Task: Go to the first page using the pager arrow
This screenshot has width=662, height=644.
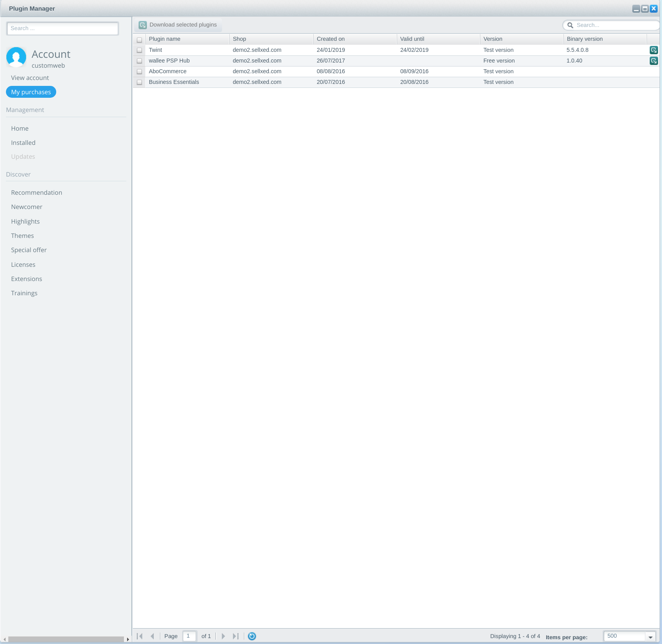Action: click(139, 636)
